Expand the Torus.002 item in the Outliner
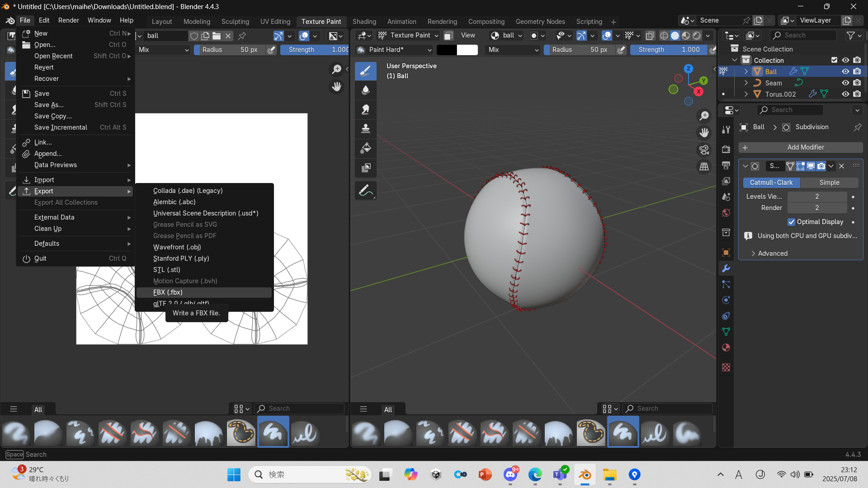Viewport: 868px width, 488px height. coord(745,94)
